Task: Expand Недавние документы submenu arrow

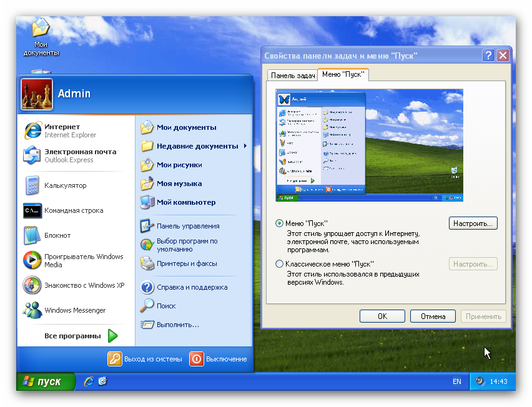Action: point(245,146)
